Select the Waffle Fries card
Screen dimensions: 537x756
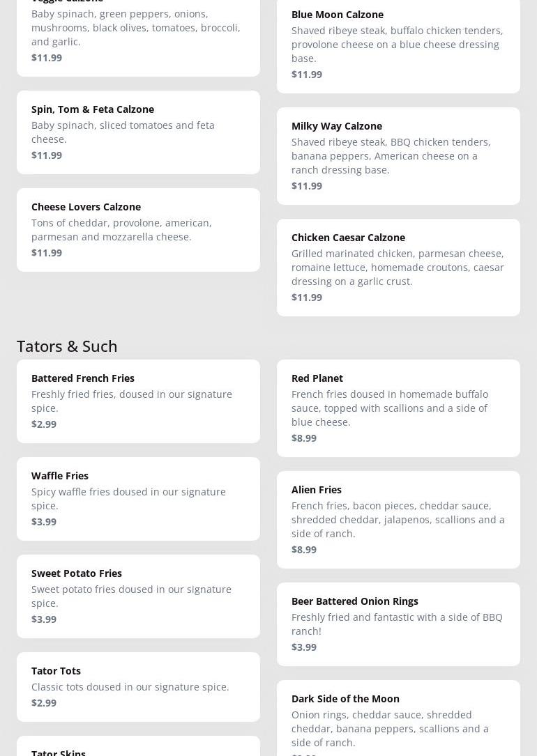pos(139,498)
